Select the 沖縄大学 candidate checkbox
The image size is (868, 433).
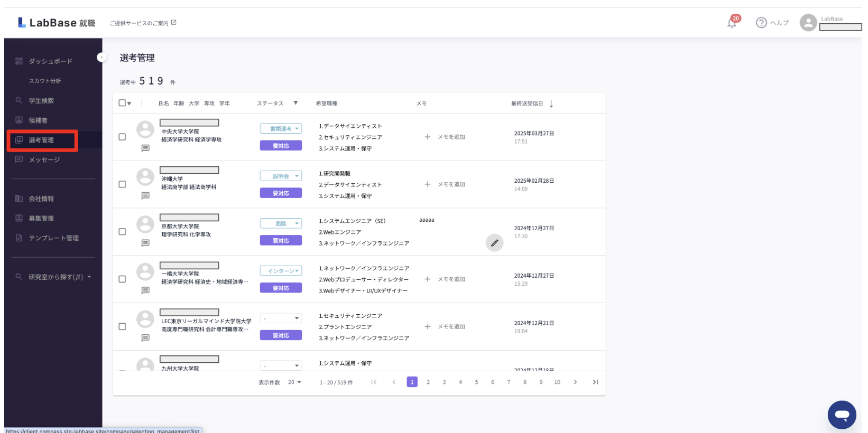coord(122,184)
